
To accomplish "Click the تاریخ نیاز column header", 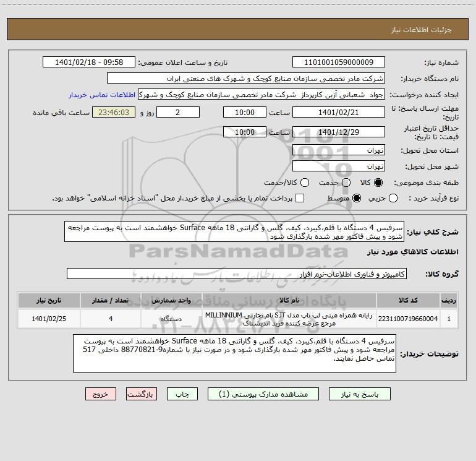I will (49, 300).
